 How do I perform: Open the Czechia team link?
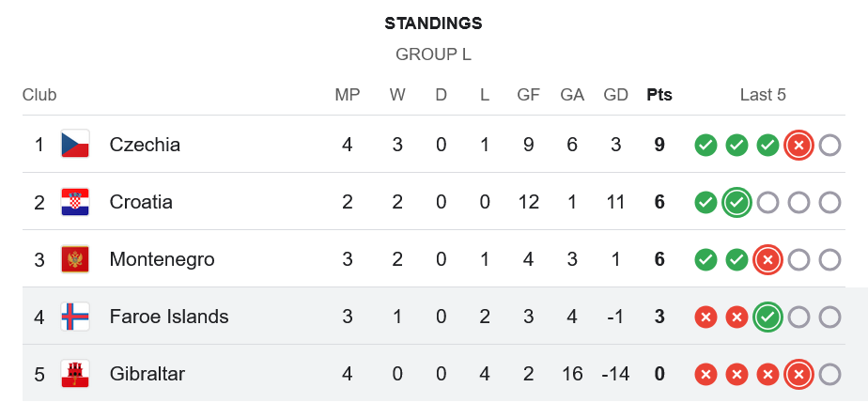(145, 145)
